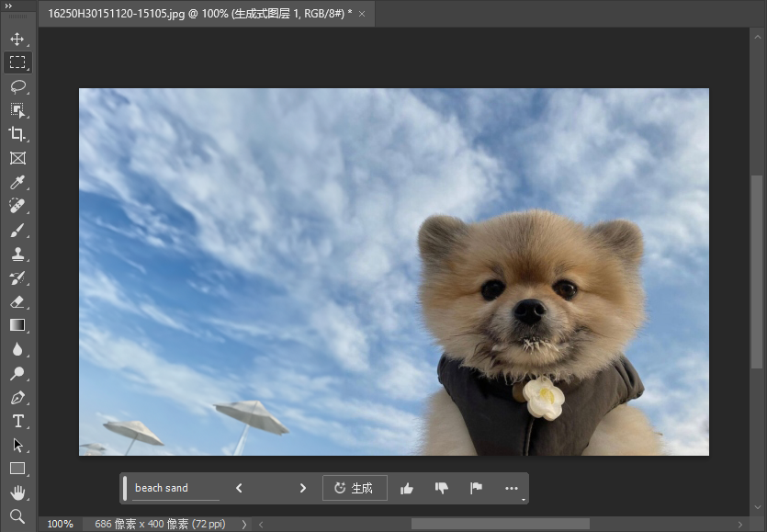Grab the contextual task bar handle
Image resolution: width=767 pixels, height=532 pixels.
point(125,488)
